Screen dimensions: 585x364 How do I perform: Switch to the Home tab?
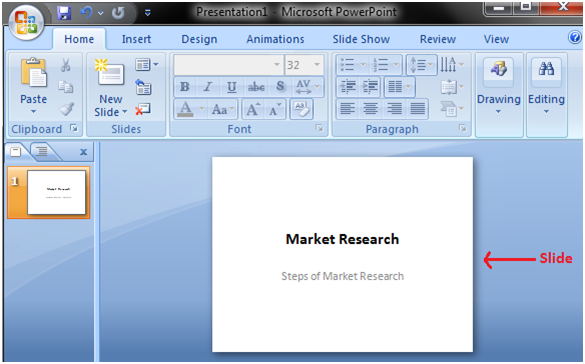[79, 39]
